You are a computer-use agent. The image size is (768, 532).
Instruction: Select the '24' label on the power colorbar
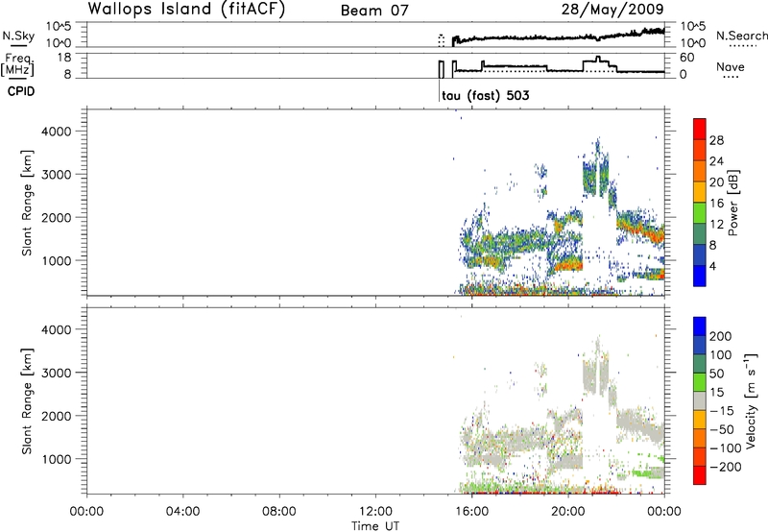[x=716, y=161]
